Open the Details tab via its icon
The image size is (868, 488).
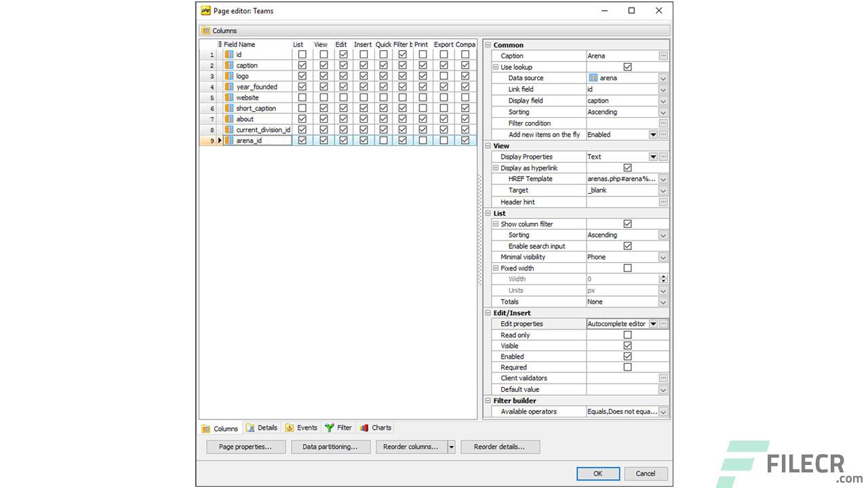pyautogui.click(x=250, y=428)
